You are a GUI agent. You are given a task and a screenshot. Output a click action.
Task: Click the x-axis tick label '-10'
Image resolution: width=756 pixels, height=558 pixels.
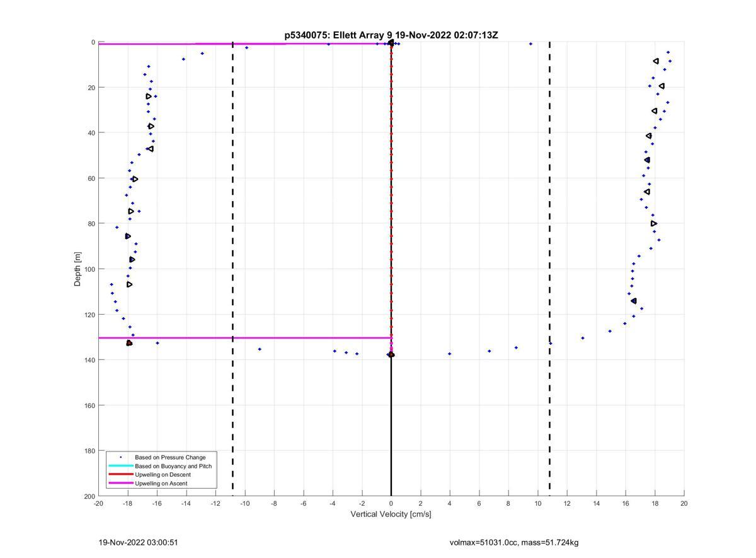click(x=245, y=503)
